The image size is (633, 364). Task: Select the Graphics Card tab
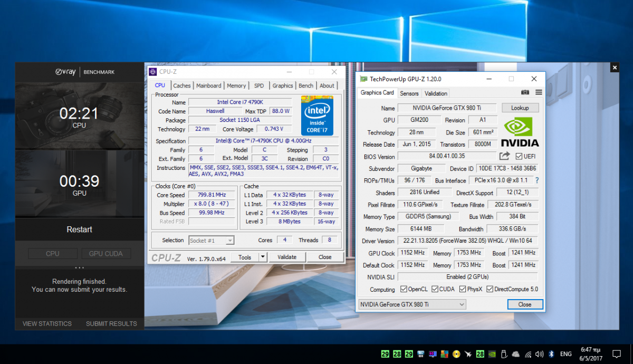[x=377, y=93]
